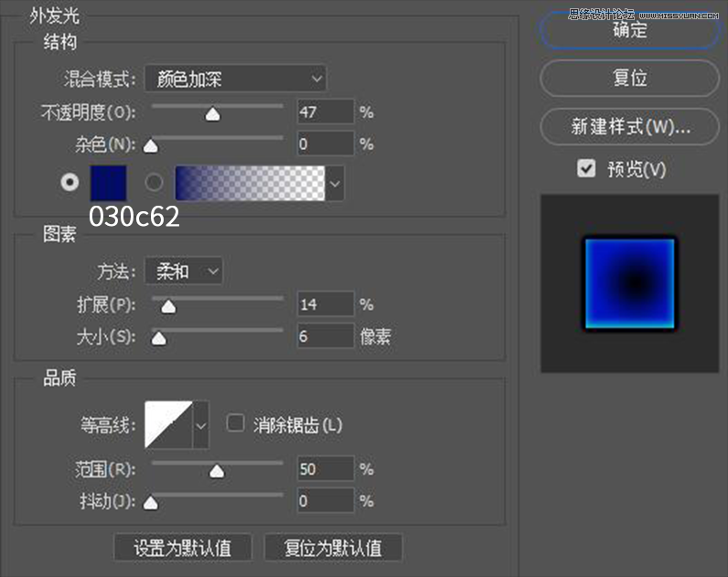The width and height of the screenshot is (728, 577).
Task: Open the 方法 dropdown showing 柔和
Action: 184,271
